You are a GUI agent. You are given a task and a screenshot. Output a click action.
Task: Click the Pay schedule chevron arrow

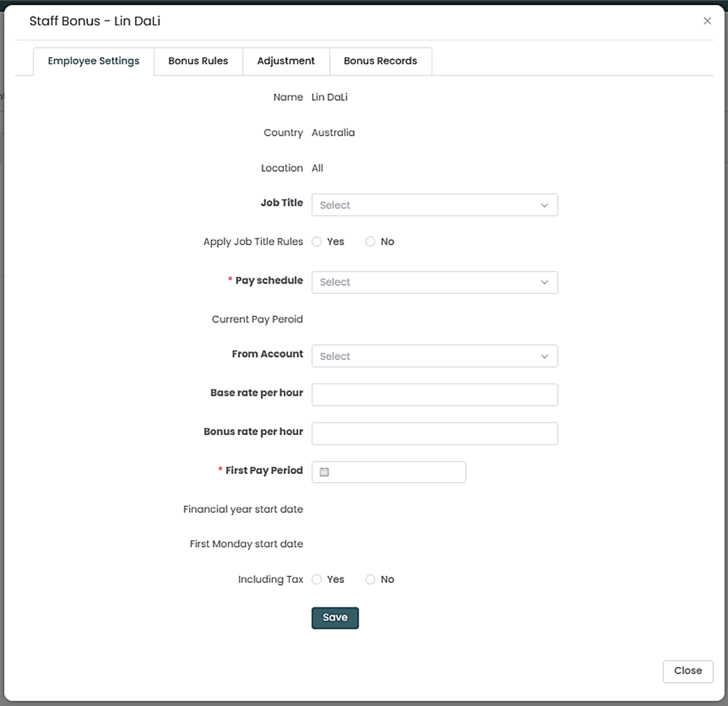coord(544,282)
